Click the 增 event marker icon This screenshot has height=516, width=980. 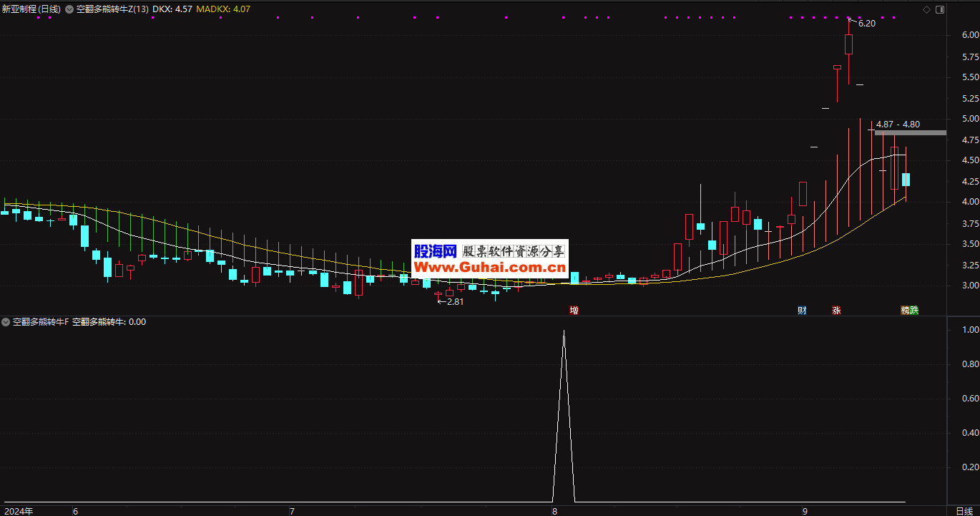[x=574, y=311]
